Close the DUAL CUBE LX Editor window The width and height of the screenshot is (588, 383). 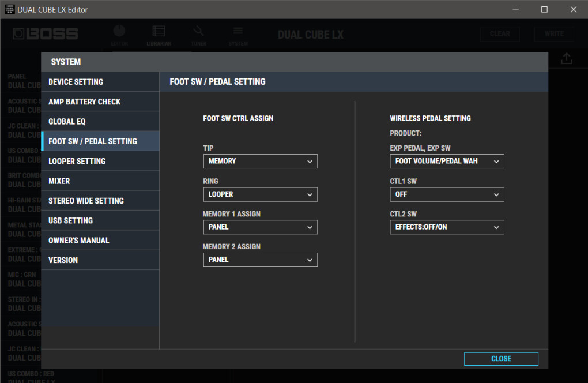tap(574, 9)
